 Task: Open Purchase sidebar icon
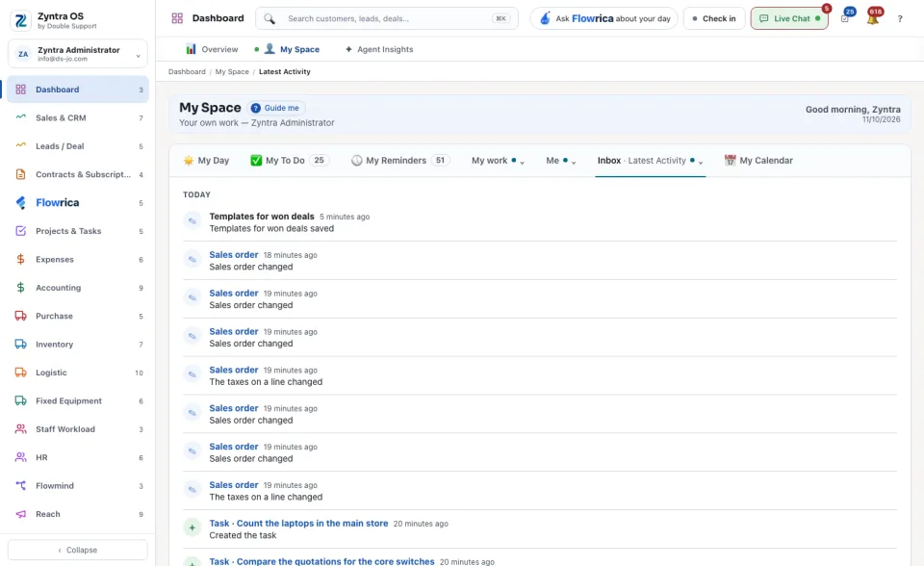coord(20,316)
